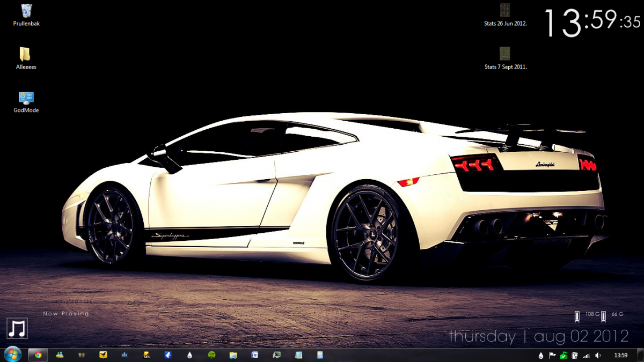
Task: Open Windows Live Messenger from taskbar
Action: point(60,355)
